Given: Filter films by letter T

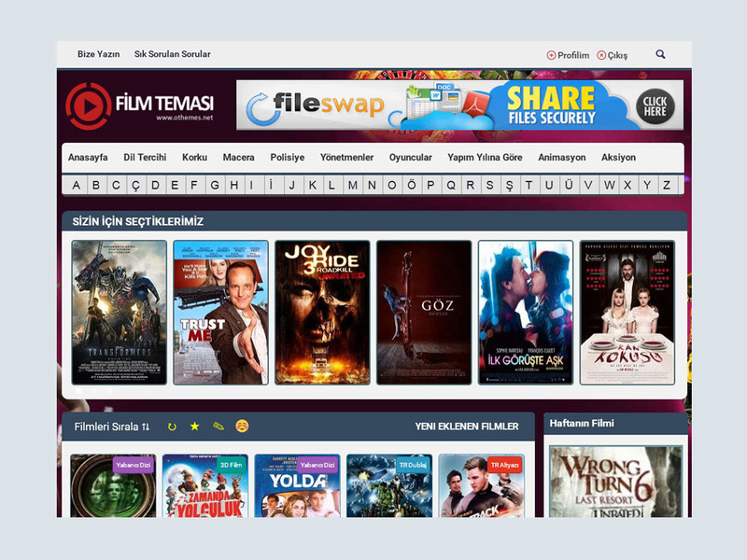Looking at the screenshot, I should (529, 185).
